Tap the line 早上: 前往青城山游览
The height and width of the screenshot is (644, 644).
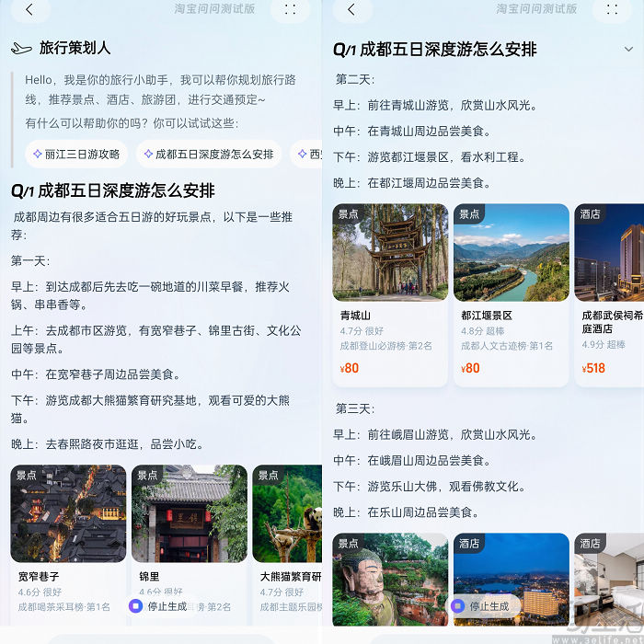(435, 106)
